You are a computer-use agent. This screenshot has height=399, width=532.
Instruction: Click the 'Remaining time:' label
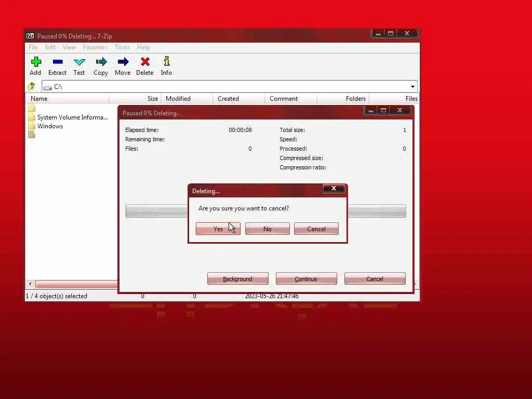[x=145, y=139]
